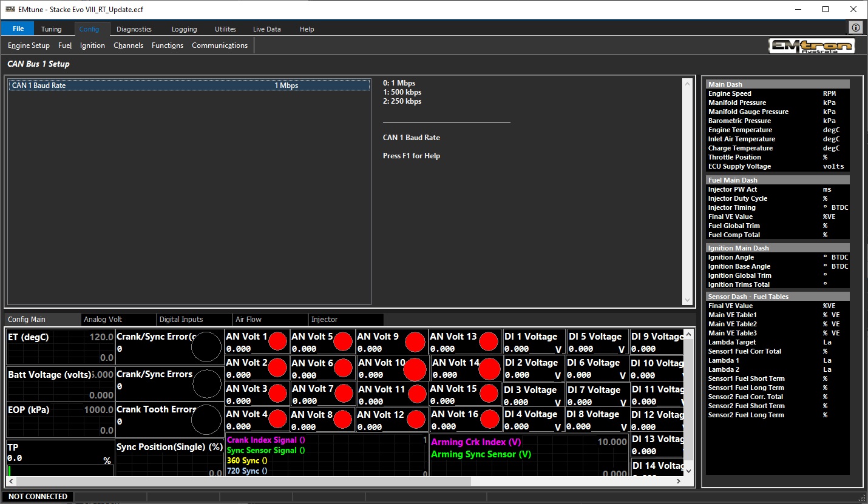Click the AN Volt 10 red indicator
The width and height of the screenshot is (868, 504).
(x=415, y=369)
